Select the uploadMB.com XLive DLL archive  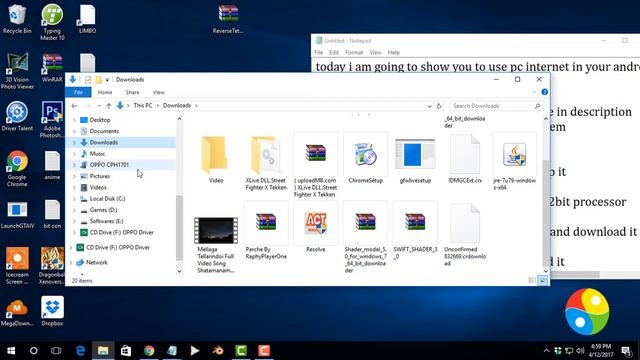[x=316, y=165]
